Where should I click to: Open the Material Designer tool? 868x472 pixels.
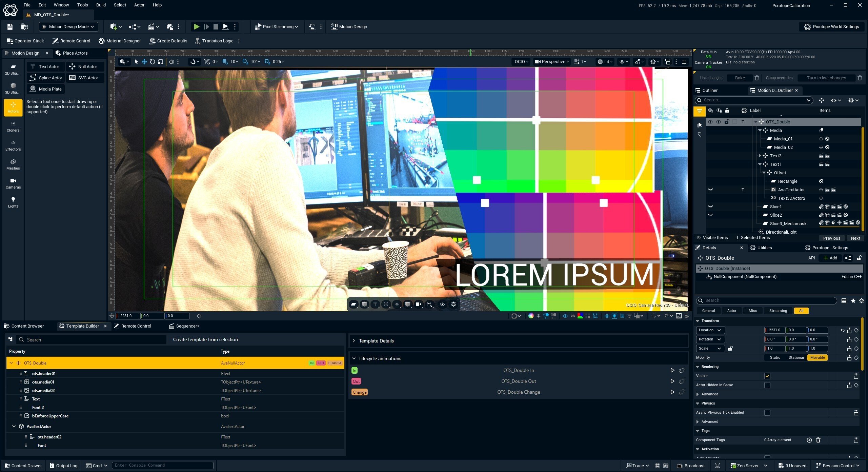[x=120, y=41]
